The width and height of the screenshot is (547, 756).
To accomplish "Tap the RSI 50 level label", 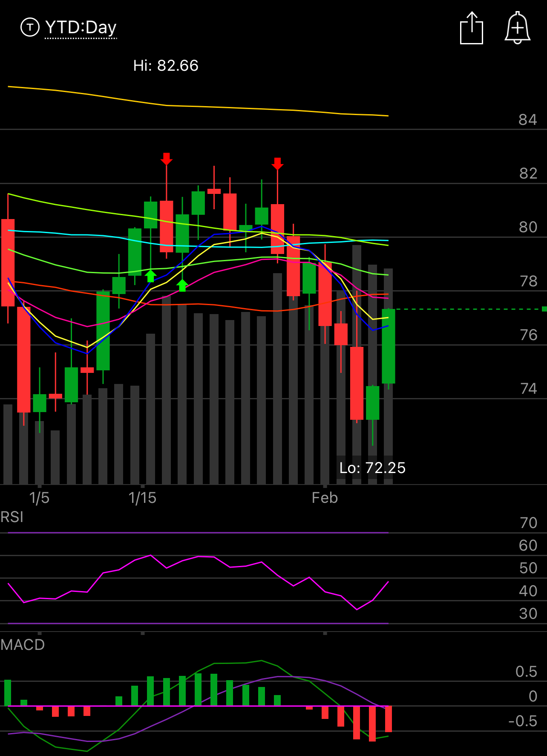I will coord(528,568).
